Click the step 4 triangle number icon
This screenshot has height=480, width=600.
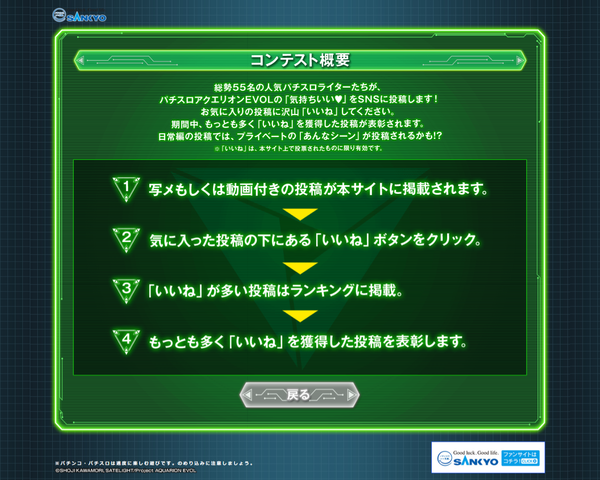coord(126,341)
